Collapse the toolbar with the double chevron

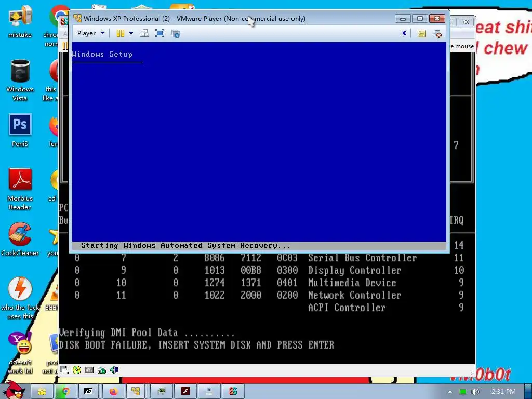pos(404,33)
